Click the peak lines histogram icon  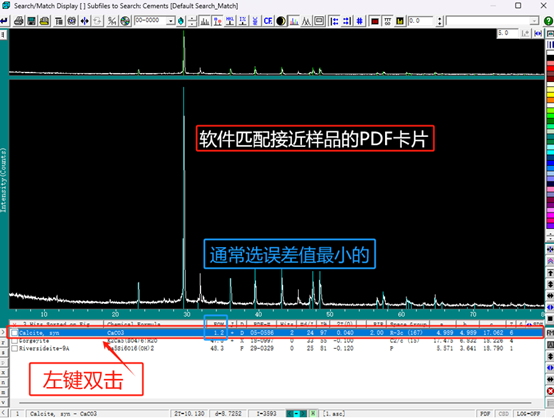205,21
